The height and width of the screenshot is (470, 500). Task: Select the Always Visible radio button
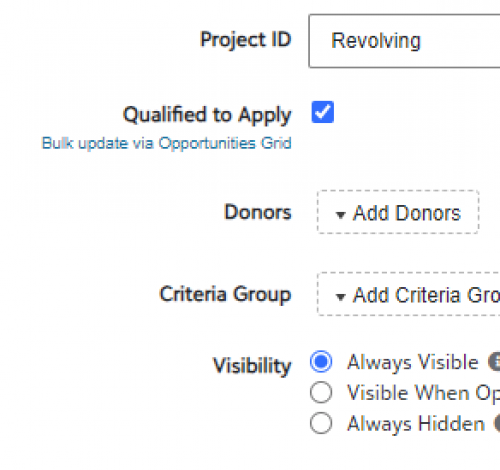click(x=321, y=362)
